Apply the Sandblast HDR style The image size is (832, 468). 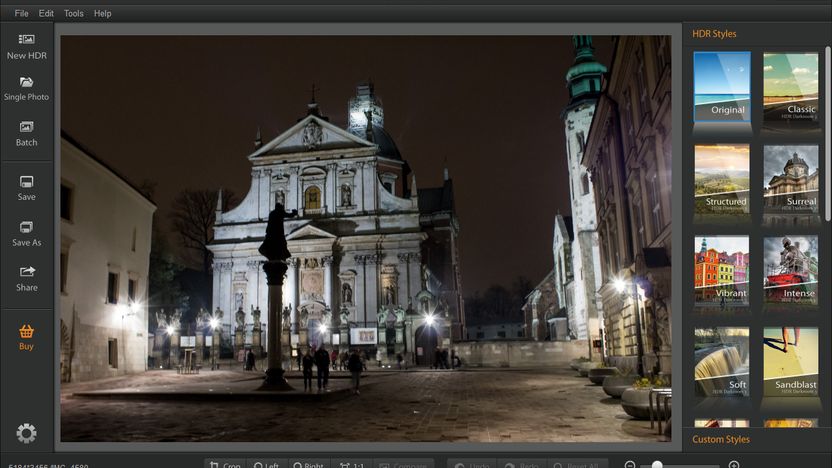click(791, 362)
